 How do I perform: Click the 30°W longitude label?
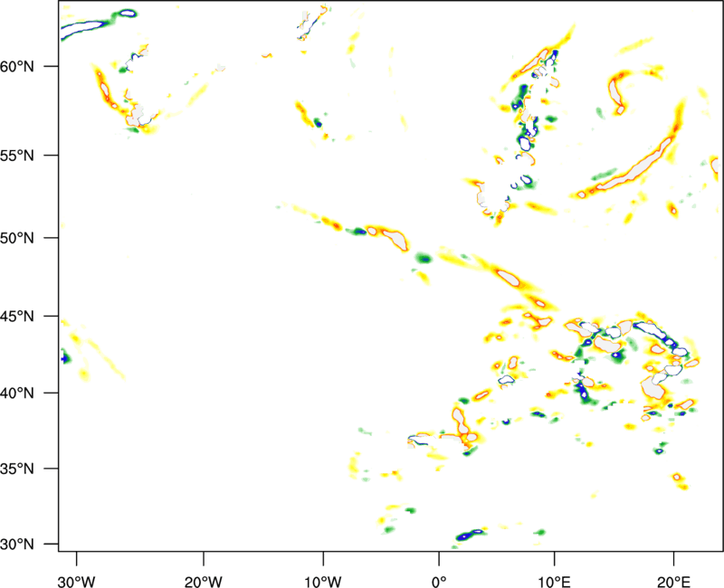tap(77, 582)
